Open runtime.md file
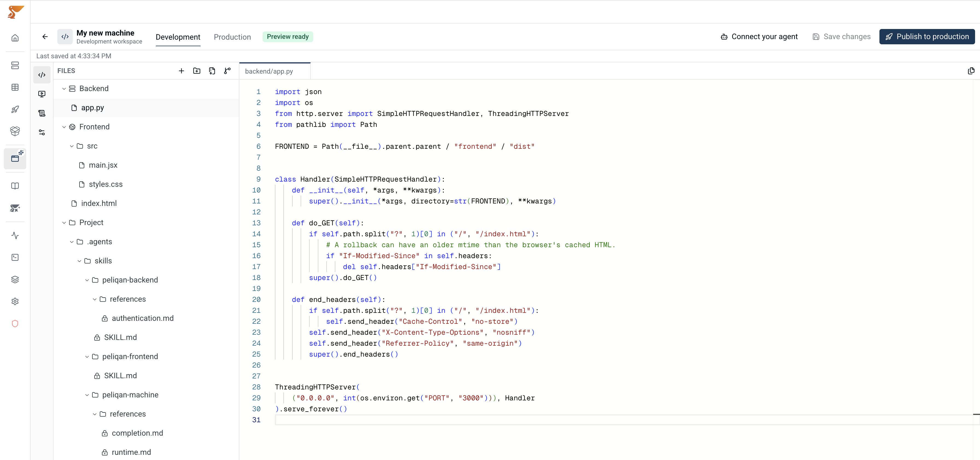This screenshot has height=460, width=980. tap(146, 452)
